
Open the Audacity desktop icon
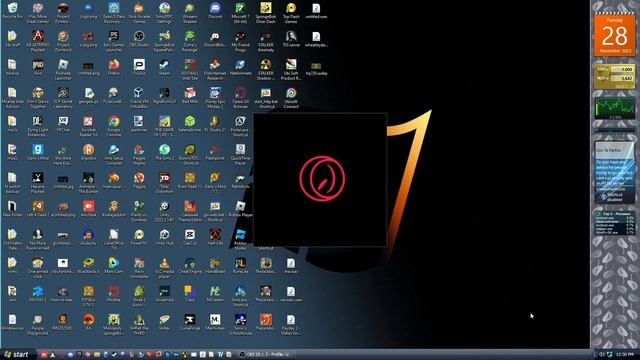pos(88,238)
